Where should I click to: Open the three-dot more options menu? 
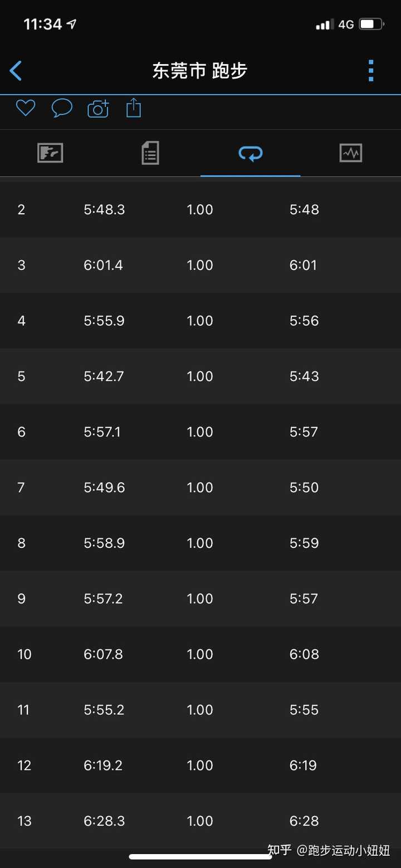click(x=371, y=71)
